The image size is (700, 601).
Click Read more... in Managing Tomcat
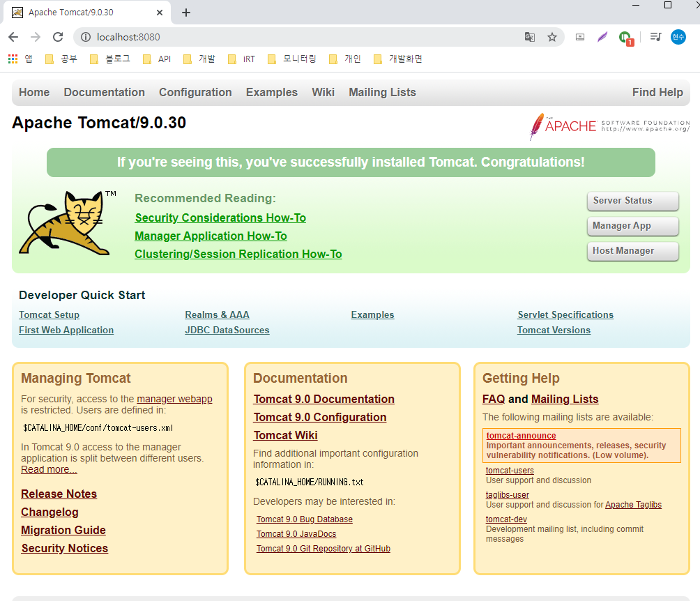[49, 469]
